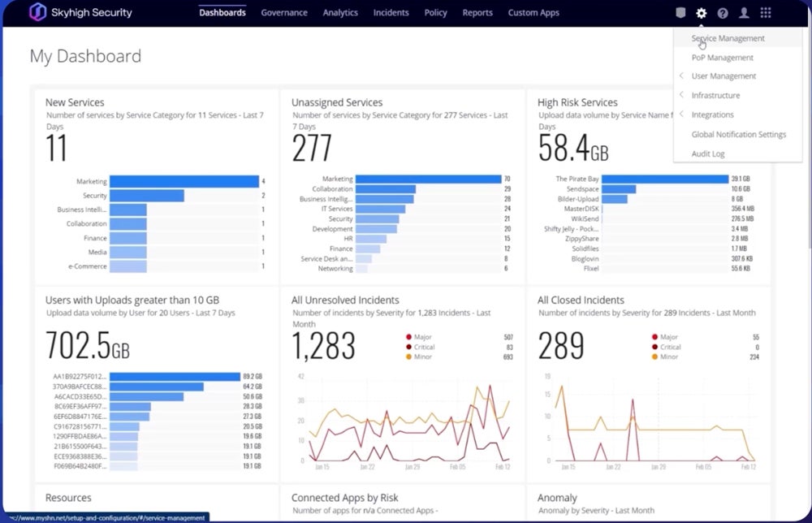Screen dimensions: 812x523
Task: Open the Incidents section
Action: (x=391, y=12)
